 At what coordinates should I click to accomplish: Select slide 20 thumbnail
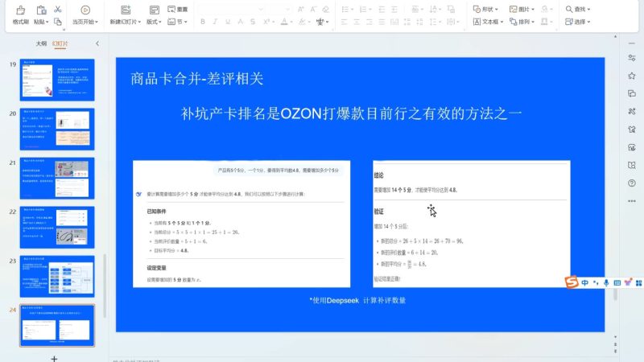[57, 129]
